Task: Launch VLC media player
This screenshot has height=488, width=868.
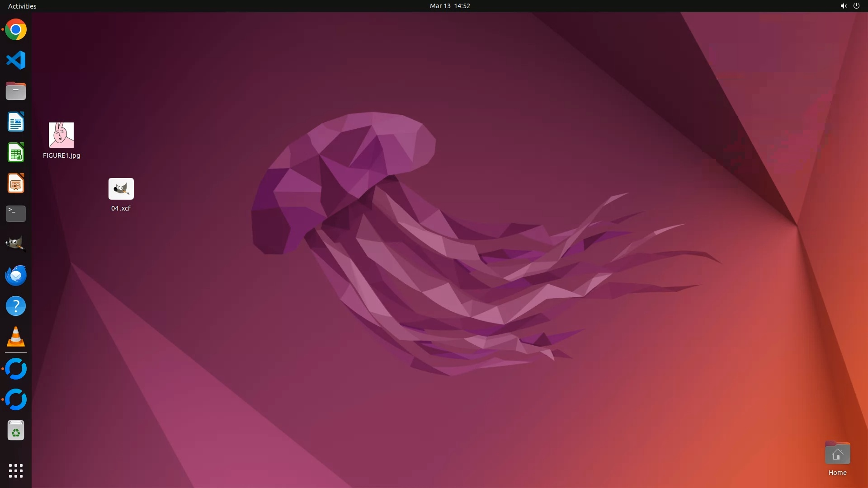Action: [16, 337]
